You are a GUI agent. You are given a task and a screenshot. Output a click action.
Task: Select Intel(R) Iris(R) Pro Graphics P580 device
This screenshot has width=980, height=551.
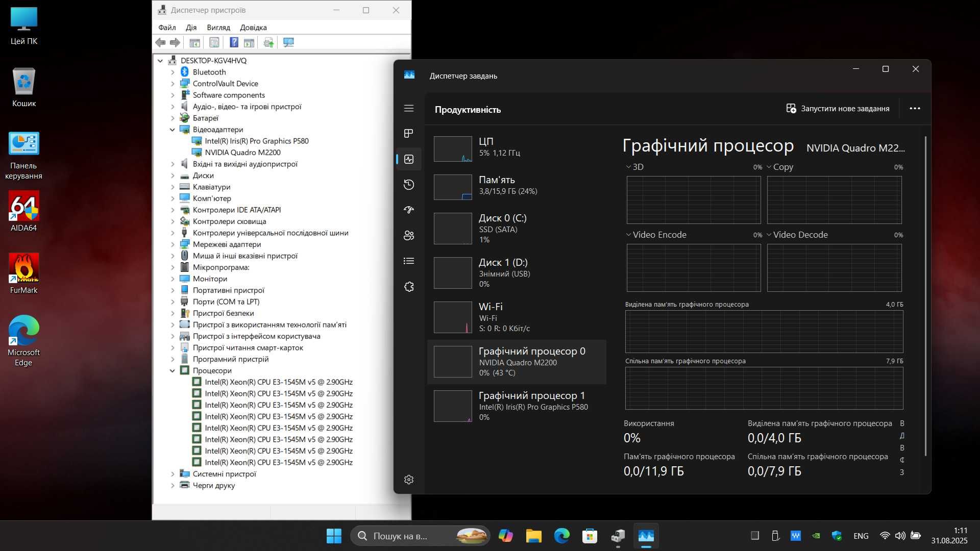(x=257, y=141)
